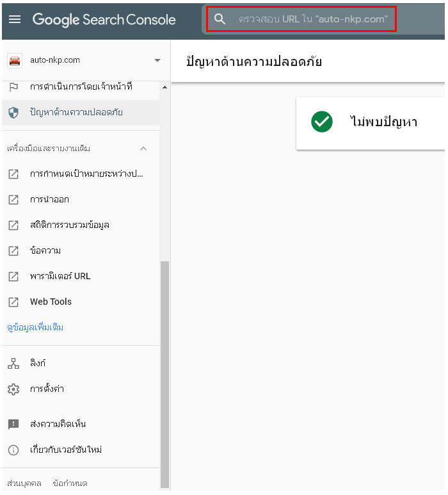Image resolution: width=448 pixels, height=495 pixels.
Task: Open the hamburger main menu
Action: (x=15, y=20)
